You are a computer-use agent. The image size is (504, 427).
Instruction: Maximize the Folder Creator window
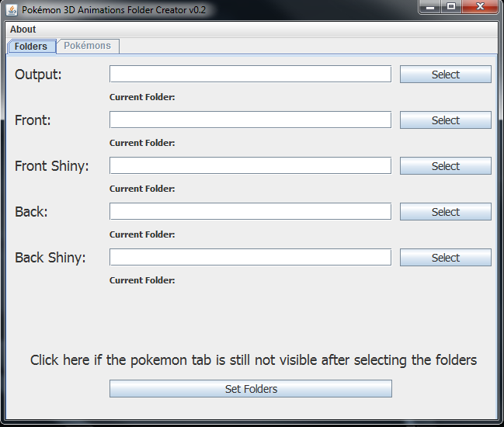pyautogui.click(x=451, y=7)
